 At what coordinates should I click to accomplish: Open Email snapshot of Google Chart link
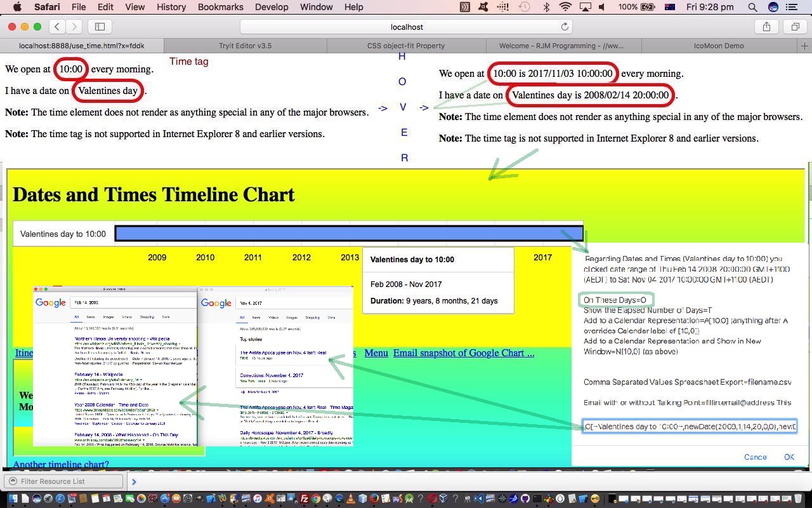click(464, 352)
